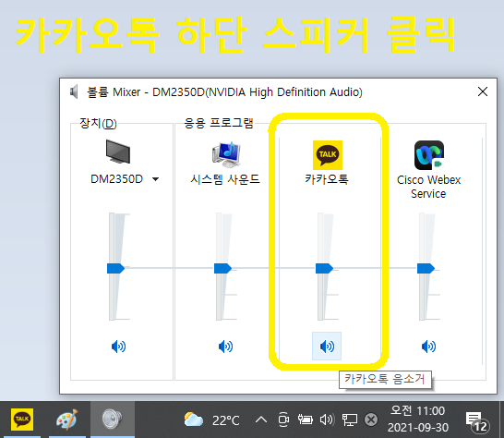Click the speaker icon in mixer title bar
The image size is (504, 438).
(74, 92)
